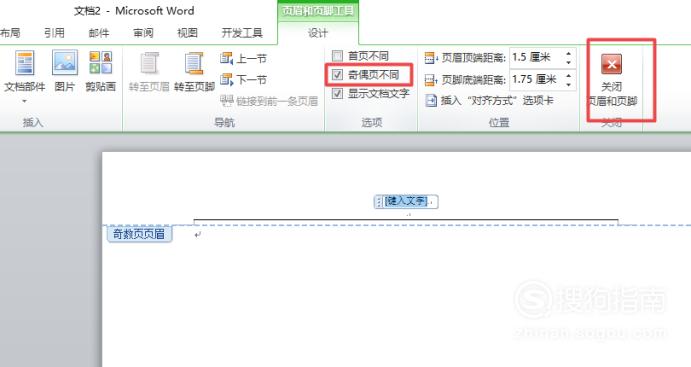Uncheck the 奇偶页不同 checkbox
Viewport: 691px width, 367px height.
[x=337, y=74]
